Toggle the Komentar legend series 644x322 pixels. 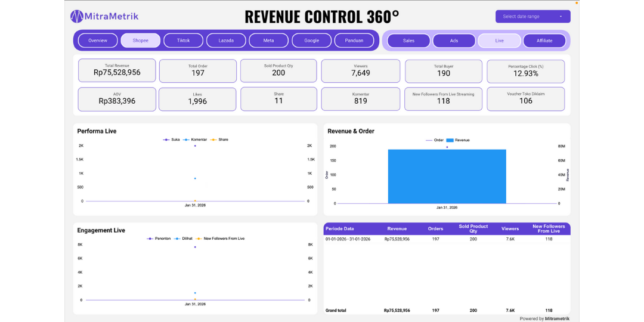click(x=199, y=140)
